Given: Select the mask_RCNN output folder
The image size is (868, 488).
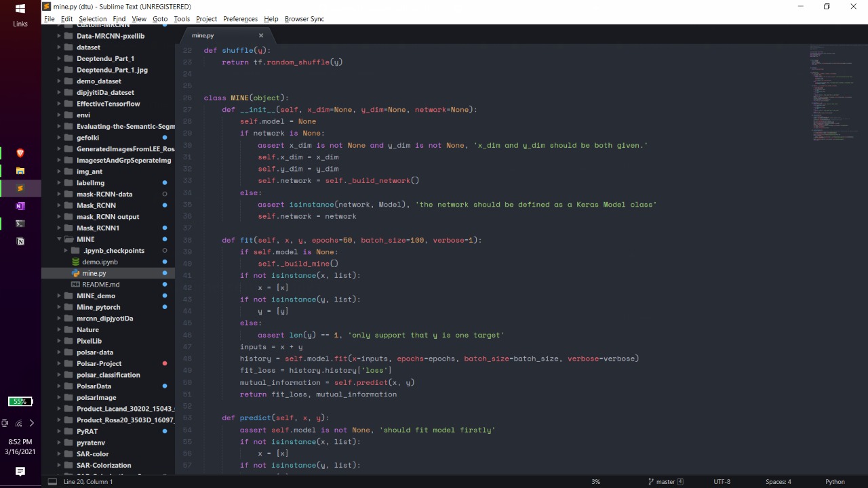Looking at the screenshot, I should [x=108, y=217].
